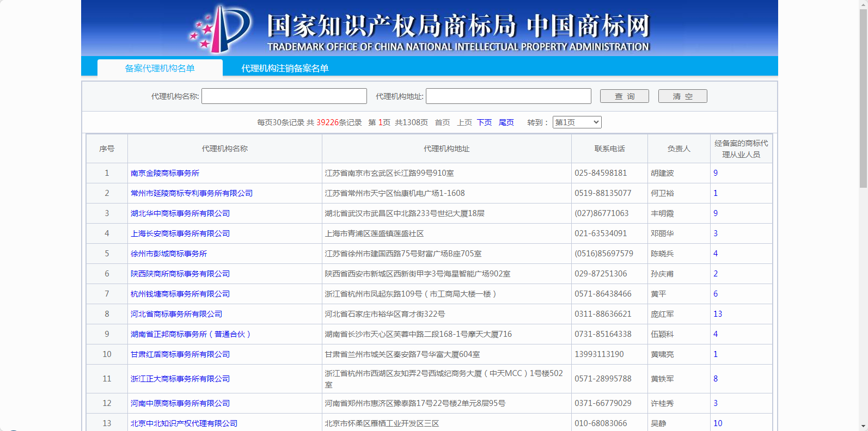Jump to the 尾页 last page link
Screen dimensions: 868x431
click(506, 122)
